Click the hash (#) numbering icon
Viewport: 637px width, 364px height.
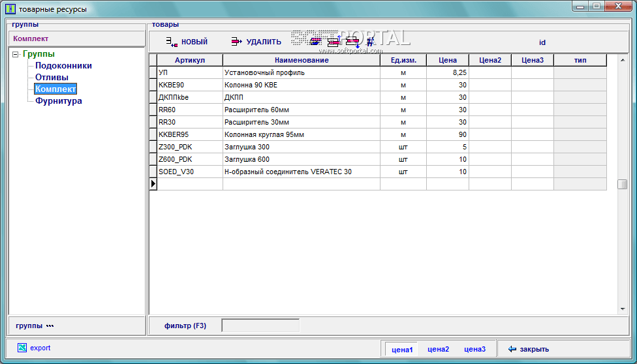pyautogui.click(x=370, y=42)
